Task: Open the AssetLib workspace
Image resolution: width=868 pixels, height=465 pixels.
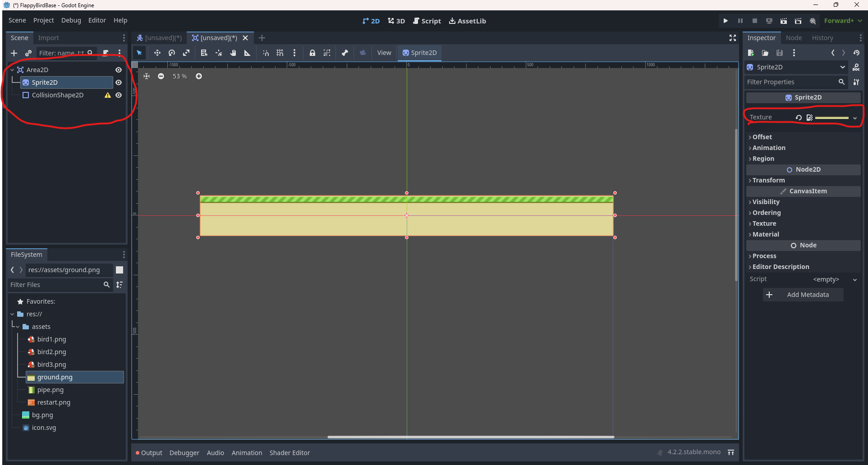Action: click(467, 21)
